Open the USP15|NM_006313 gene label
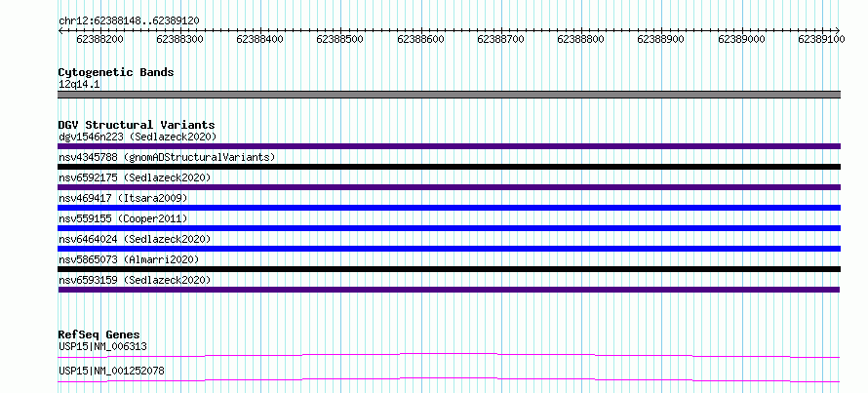 click(102, 346)
